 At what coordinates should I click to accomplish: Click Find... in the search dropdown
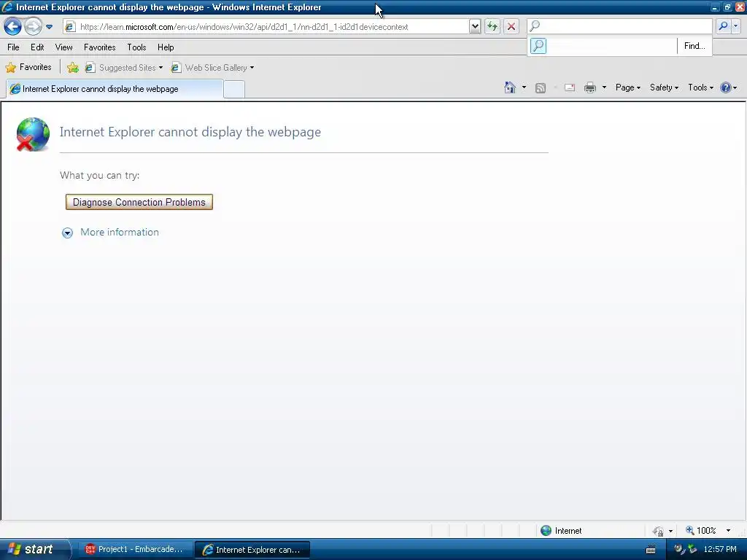(694, 46)
